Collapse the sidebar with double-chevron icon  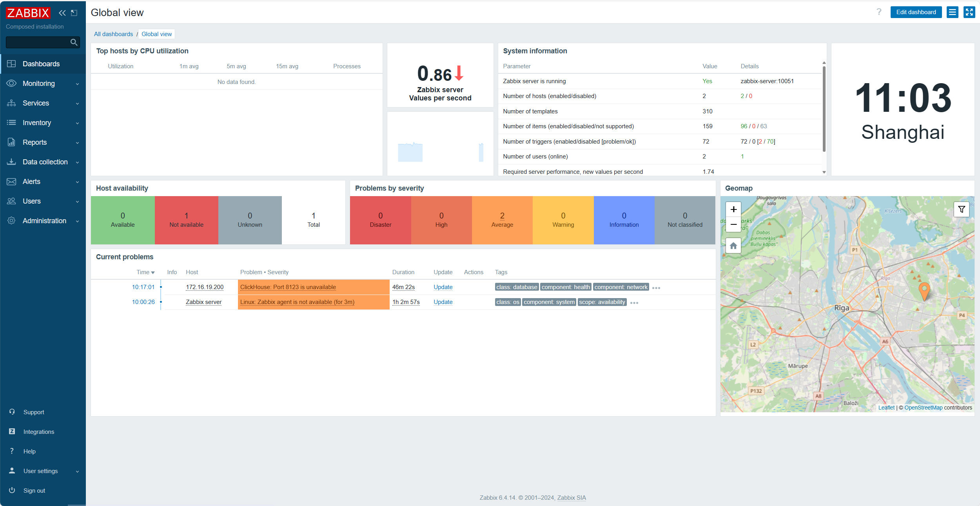[x=62, y=13]
